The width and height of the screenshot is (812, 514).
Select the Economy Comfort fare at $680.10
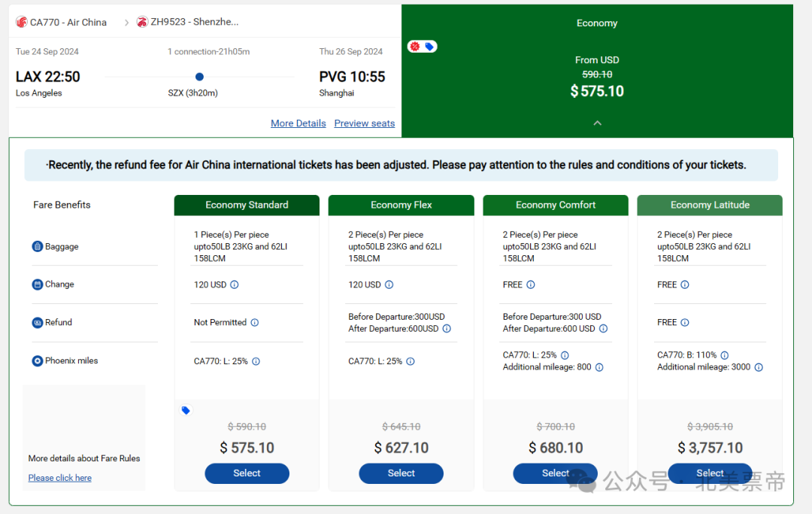pos(555,473)
